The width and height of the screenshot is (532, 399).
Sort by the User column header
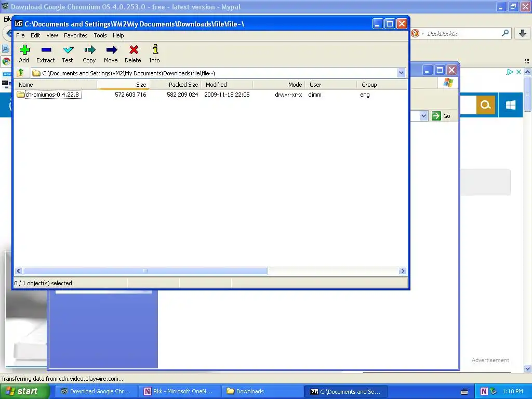coord(331,85)
